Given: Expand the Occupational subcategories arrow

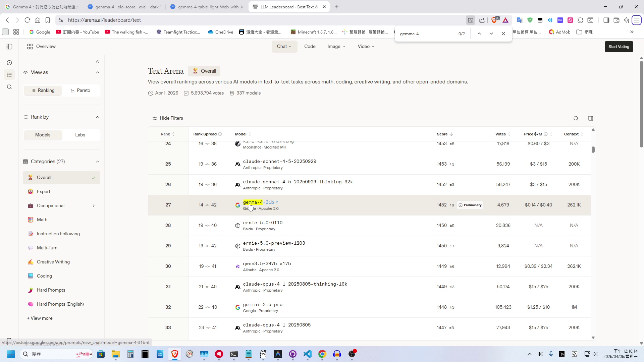Looking at the screenshot, I should click(94, 206).
